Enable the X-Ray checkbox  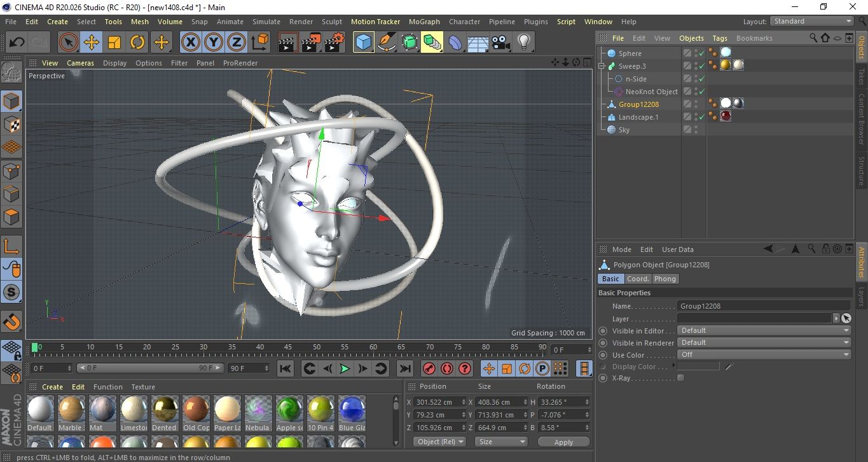(x=681, y=378)
